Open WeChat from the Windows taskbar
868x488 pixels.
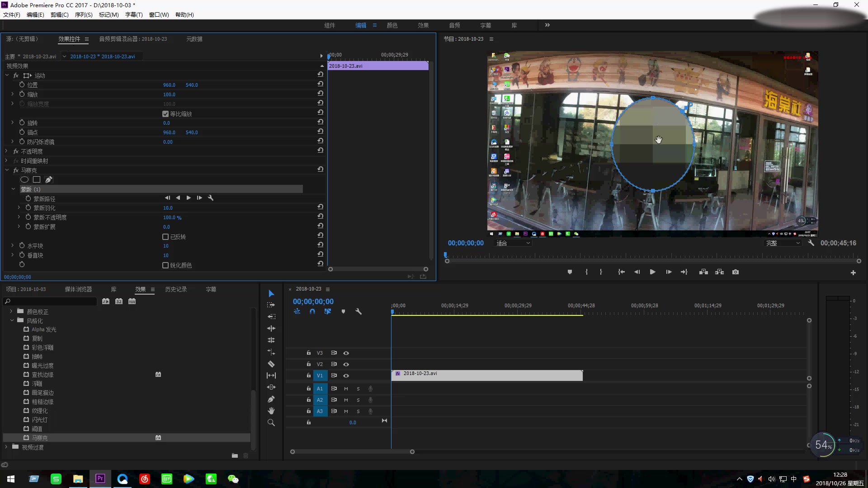pos(233,479)
